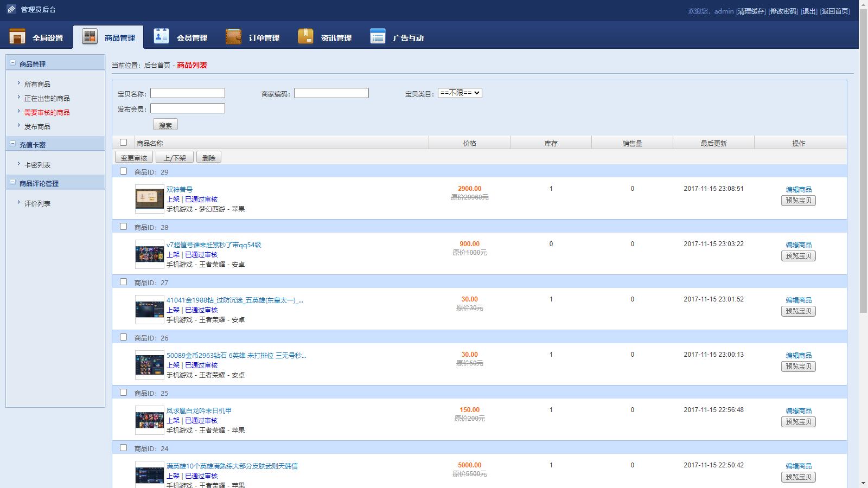Click the 全局设置 store icon

17,37
